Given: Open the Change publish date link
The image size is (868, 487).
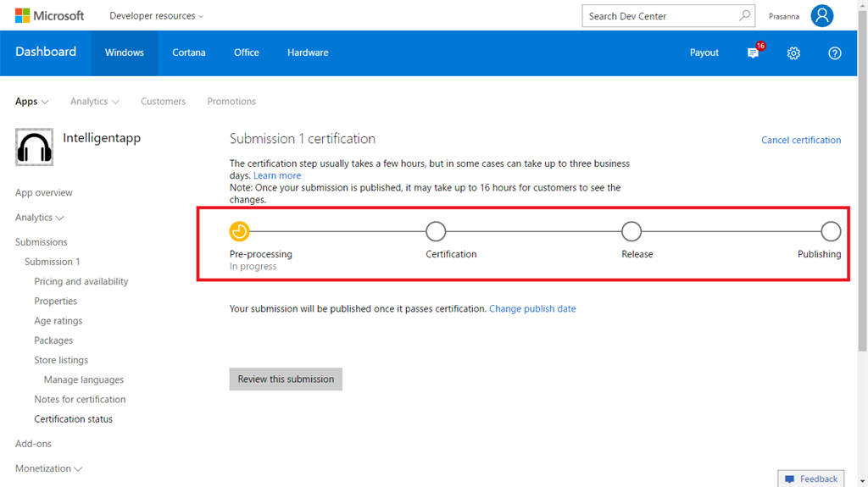Looking at the screenshot, I should (x=532, y=309).
